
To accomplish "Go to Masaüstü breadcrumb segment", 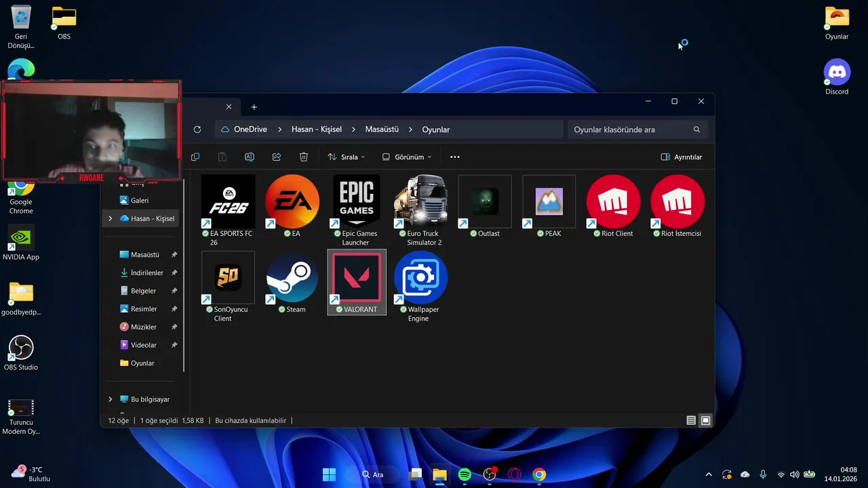I will [382, 129].
